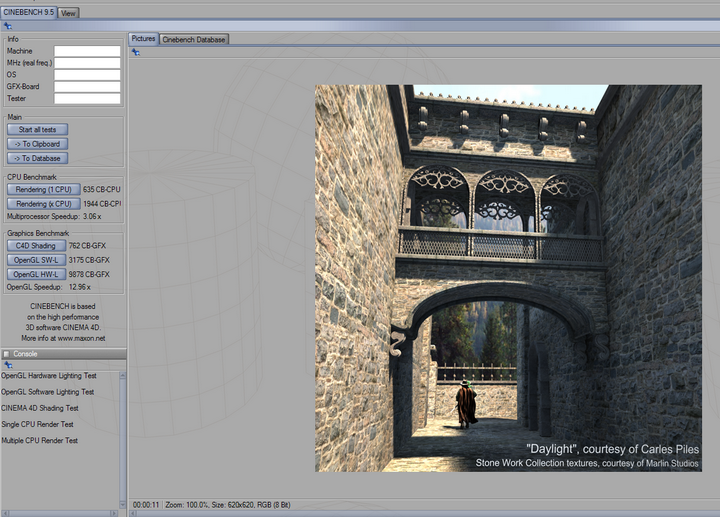The height and width of the screenshot is (517, 720).
Task: Click console scrollbar down arrow
Action: (123, 504)
